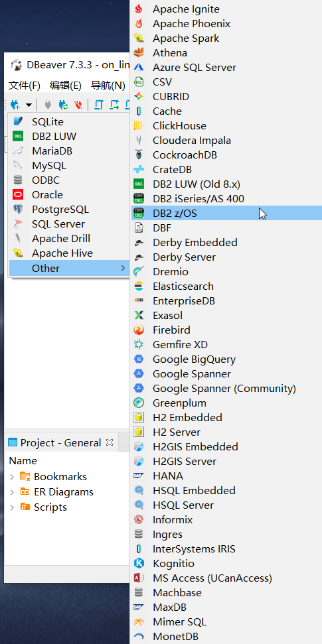Choose EnterpriseDB
This screenshot has width=322, height=644.
point(226,300)
